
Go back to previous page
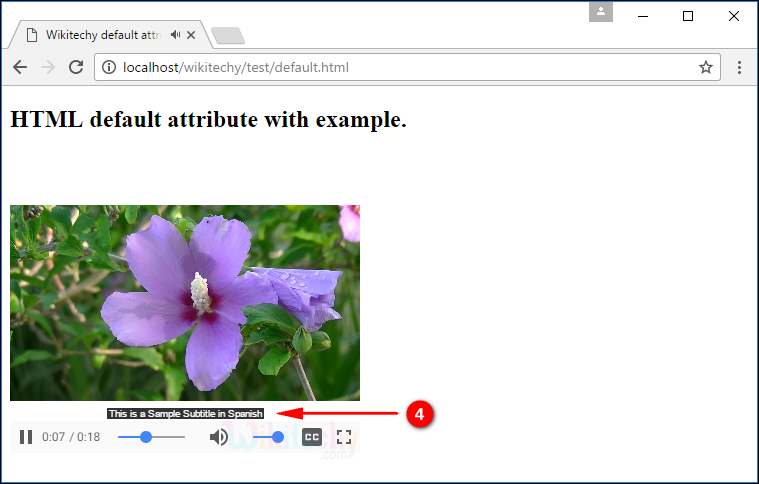(x=20, y=67)
